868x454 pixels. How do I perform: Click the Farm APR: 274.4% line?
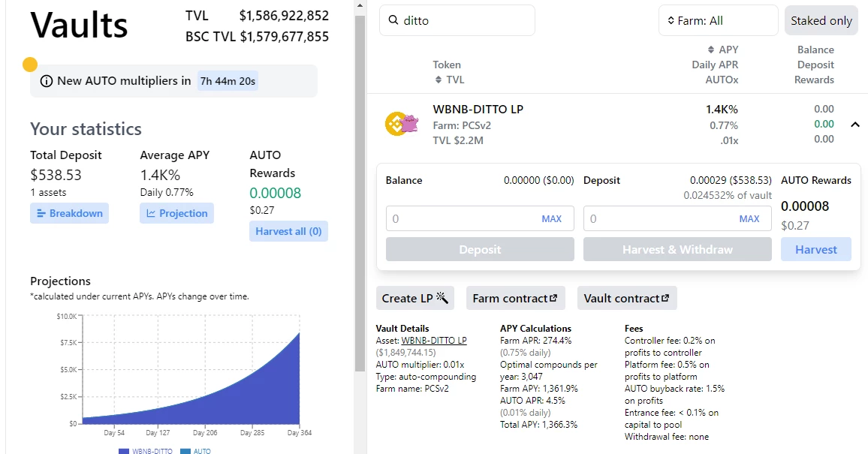[x=536, y=341]
